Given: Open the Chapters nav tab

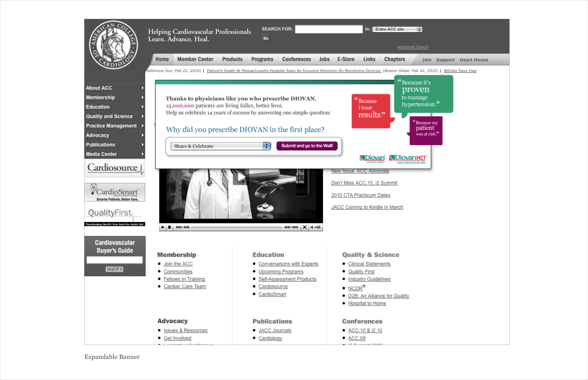Looking at the screenshot, I should [x=395, y=59].
